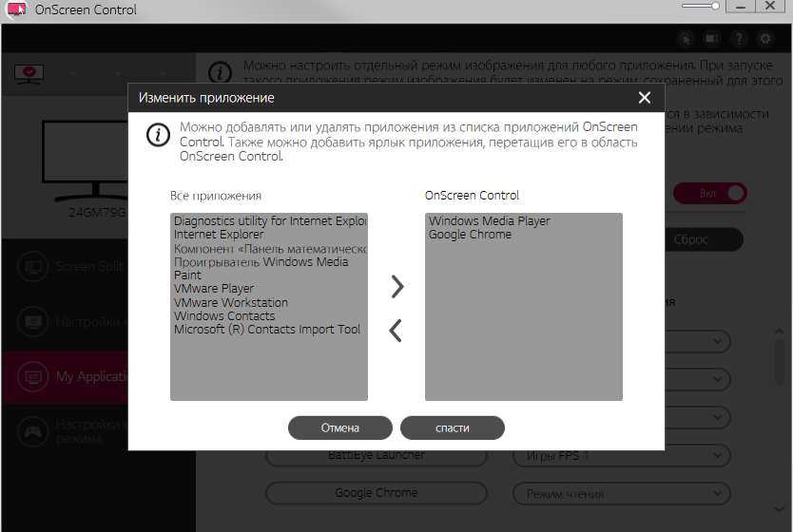Click the Сброс button
The height and width of the screenshot is (532, 793).
coord(704,239)
